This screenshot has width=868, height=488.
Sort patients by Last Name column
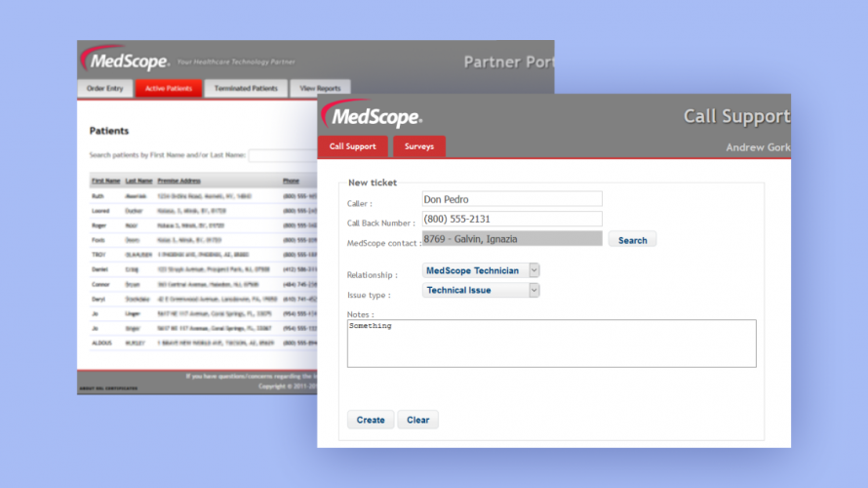click(138, 181)
